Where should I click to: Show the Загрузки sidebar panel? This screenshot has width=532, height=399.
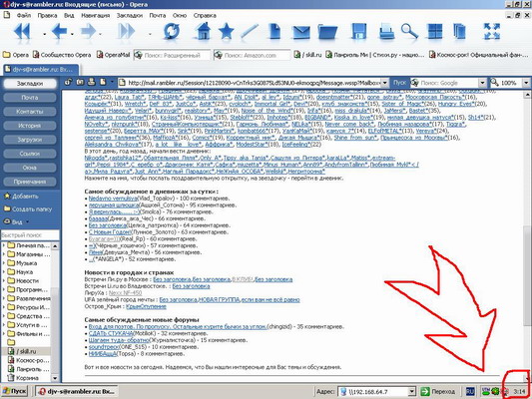(x=30, y=140)
